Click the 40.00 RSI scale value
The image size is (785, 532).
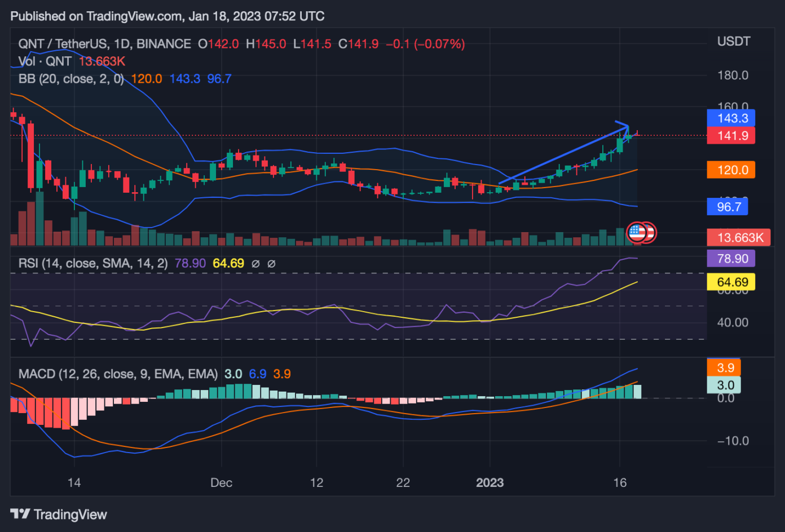tap(733, 323)
